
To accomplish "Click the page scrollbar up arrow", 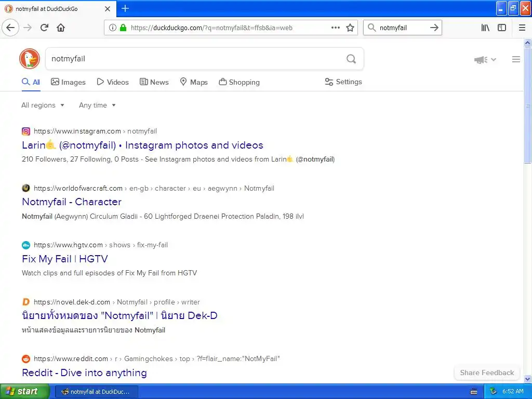I will click(x=528, y=43).
